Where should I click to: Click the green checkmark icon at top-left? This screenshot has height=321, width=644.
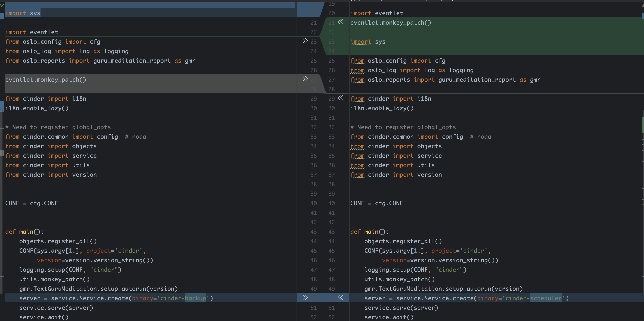(2, 5)
